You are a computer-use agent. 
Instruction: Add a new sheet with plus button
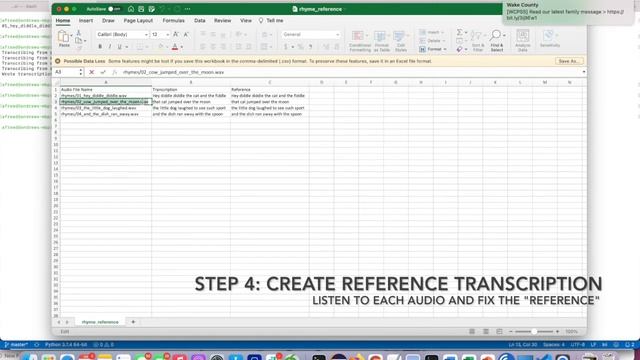click(133, 322)
